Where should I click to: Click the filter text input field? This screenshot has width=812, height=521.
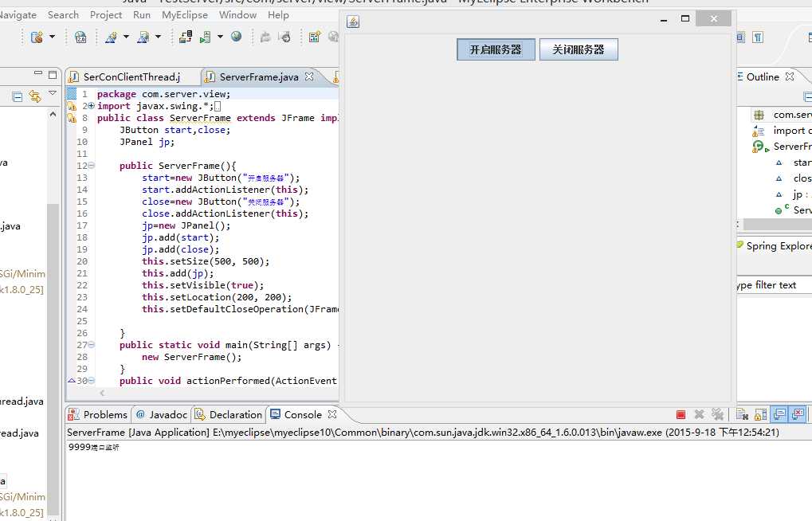[x=775, y=285]
